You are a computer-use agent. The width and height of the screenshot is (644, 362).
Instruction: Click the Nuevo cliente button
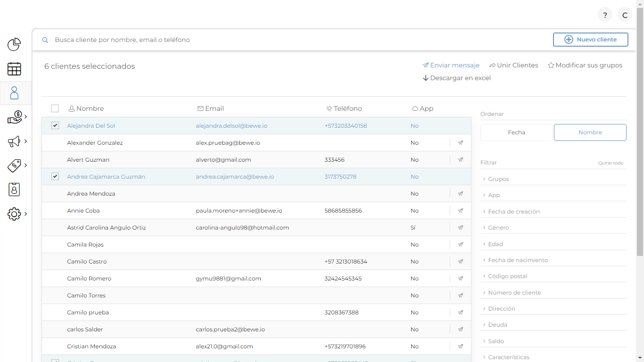tap(591, 40)
